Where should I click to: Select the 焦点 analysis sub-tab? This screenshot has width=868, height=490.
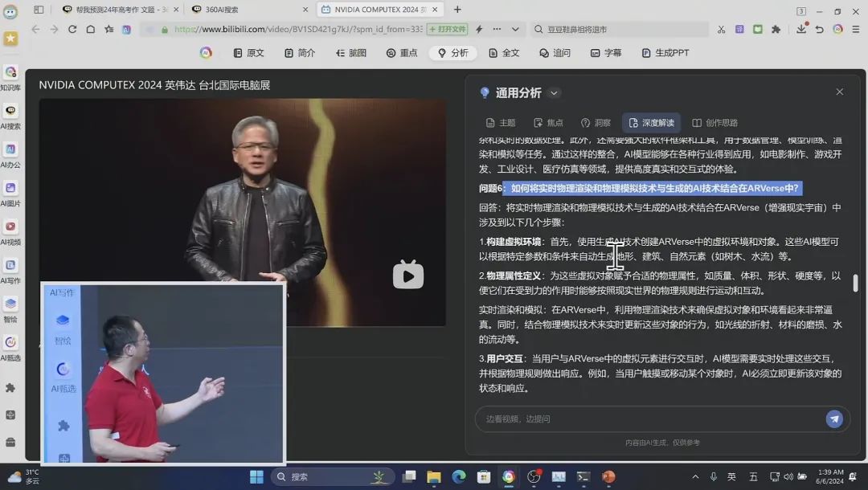click(x=548, y=123)
